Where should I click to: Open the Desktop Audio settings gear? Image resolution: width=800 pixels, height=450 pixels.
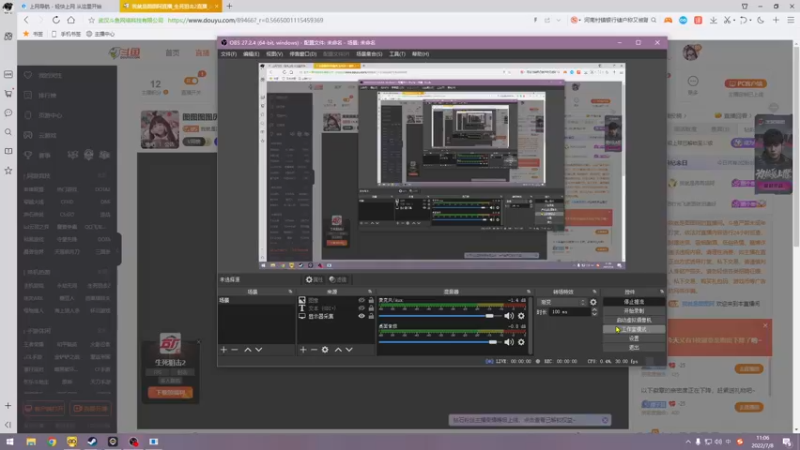pyautogui.click(x=521, y=342)
